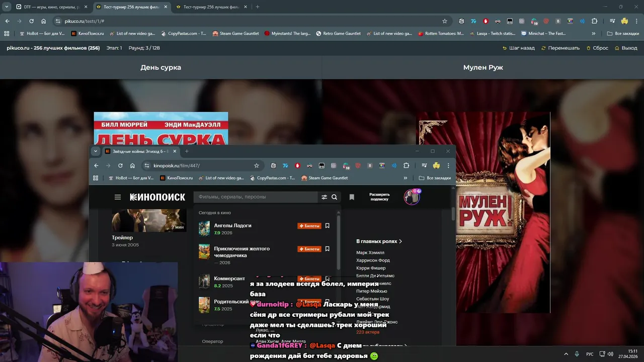Buy Билеты for Приключения желтого чемоданчика
This screenshot has height=362, width=644.
coord(309,249)
